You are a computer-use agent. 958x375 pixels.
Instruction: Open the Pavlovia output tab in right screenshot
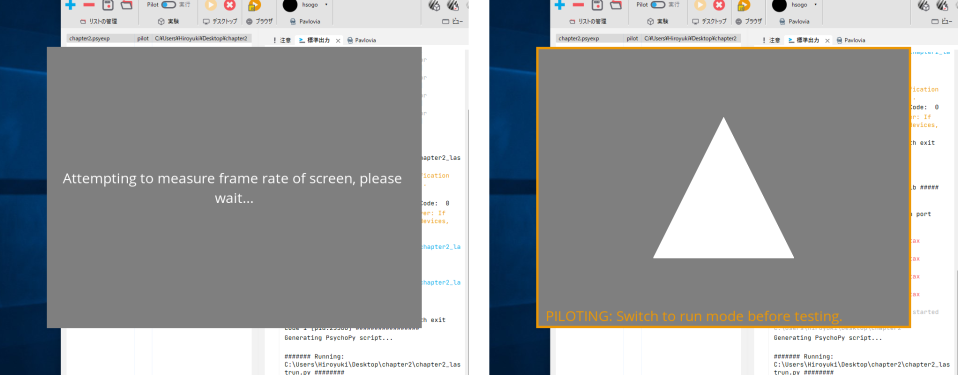pos(850,40)
